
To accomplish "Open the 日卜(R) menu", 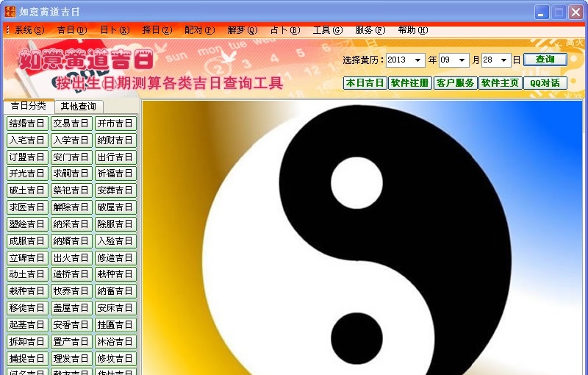I will pos(115,30).
